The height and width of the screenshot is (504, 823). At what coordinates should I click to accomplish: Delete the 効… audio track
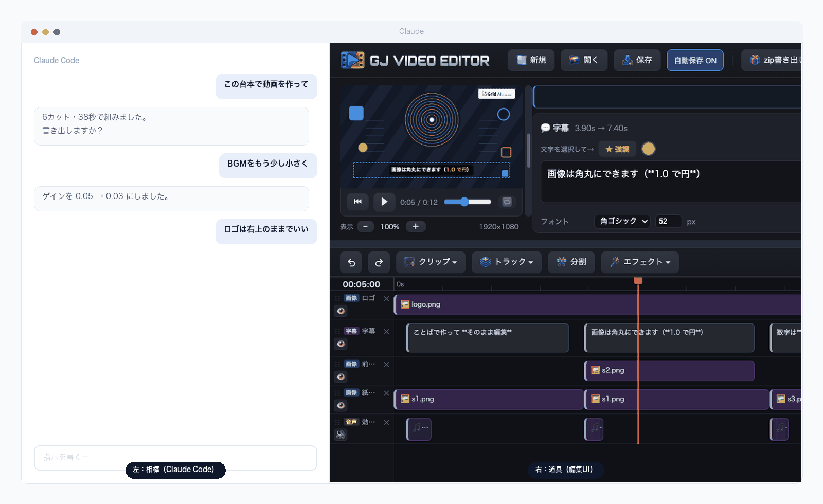pos(386,423)
